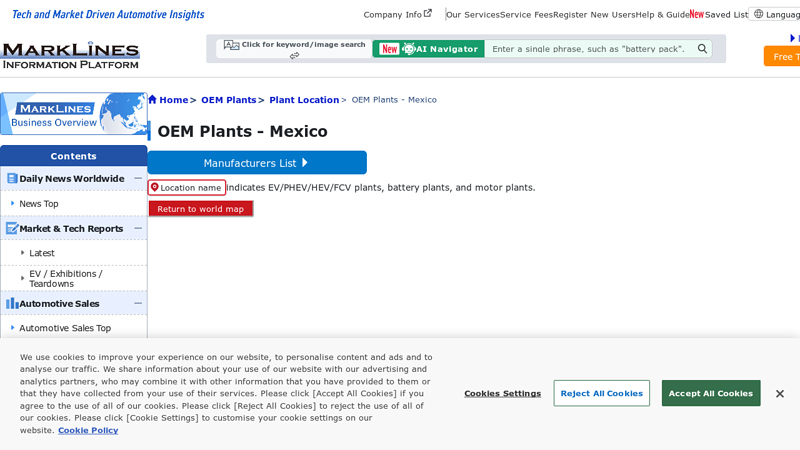Image resolution: width=800 pixels, height=450 pixels.
Task: Open Company Info menu item
Action: [397, 14]
